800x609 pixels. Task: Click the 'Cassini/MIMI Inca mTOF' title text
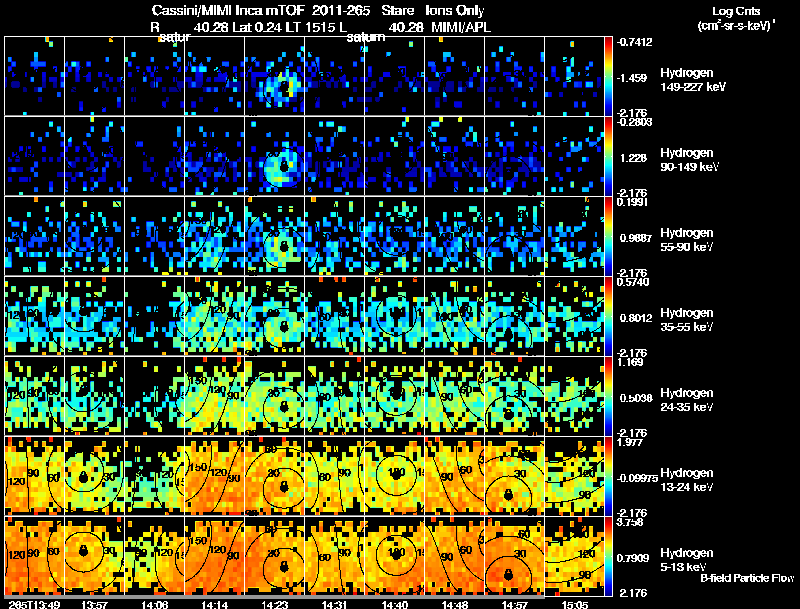coord(228,10)
